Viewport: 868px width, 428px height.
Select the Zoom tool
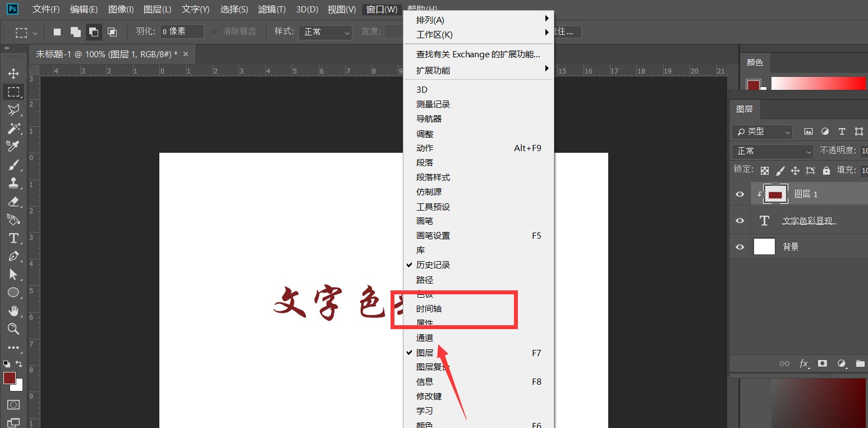tap(13, 329)
